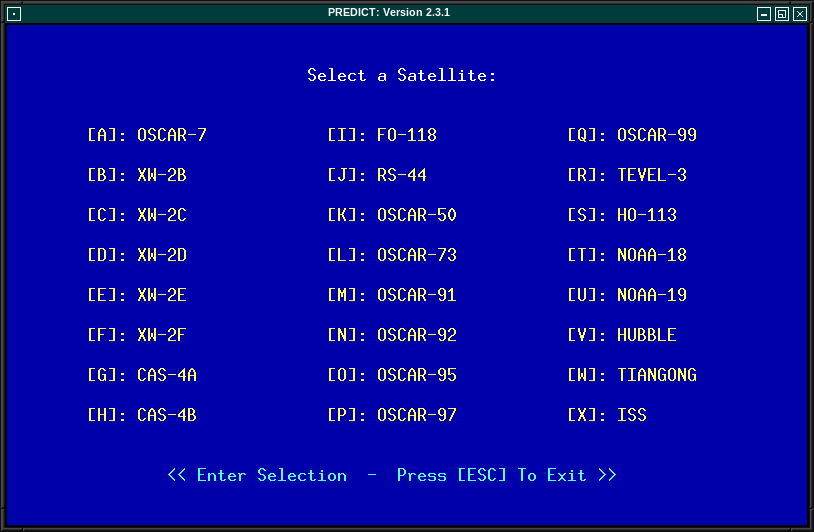Select the [R]: TEVEL-3 satellite

627,175
